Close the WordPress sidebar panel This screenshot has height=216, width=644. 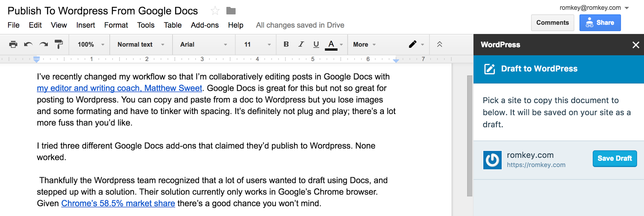click(636, 45)
